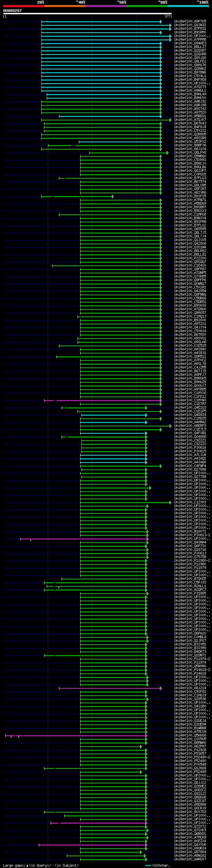Click the UniRef100_Q4FXB1 label
The width and height of the screenshot is (212, 868).
point(190,433)
